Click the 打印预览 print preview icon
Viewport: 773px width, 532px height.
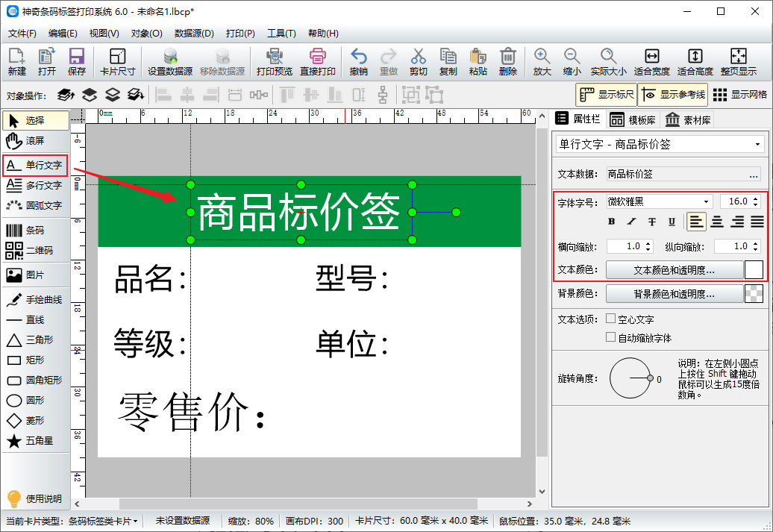[275, 62]
